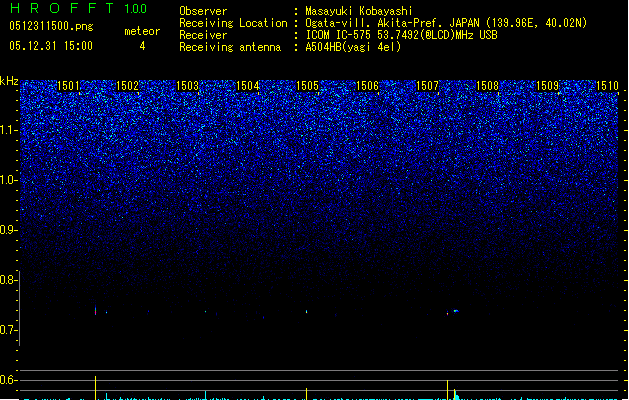Click the 1507 time marker
This screenshot has height=400, width=629.
point(428,86)
